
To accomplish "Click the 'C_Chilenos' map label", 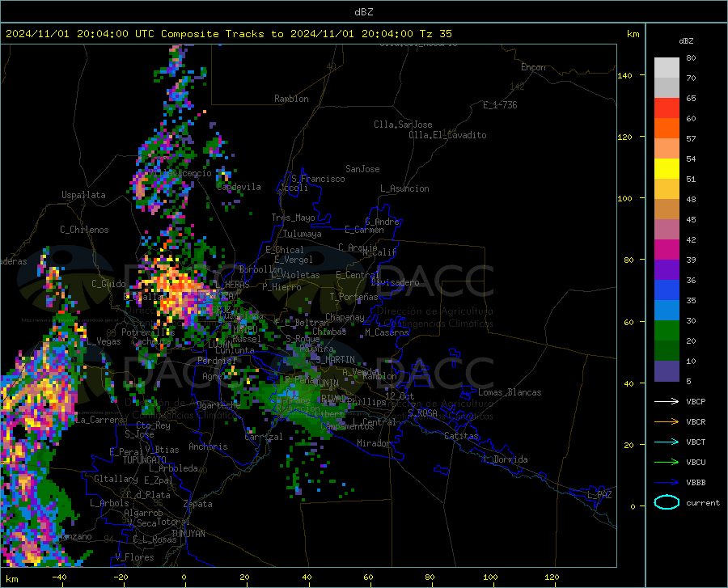I will pyautogui.click(x=84, y=230).
